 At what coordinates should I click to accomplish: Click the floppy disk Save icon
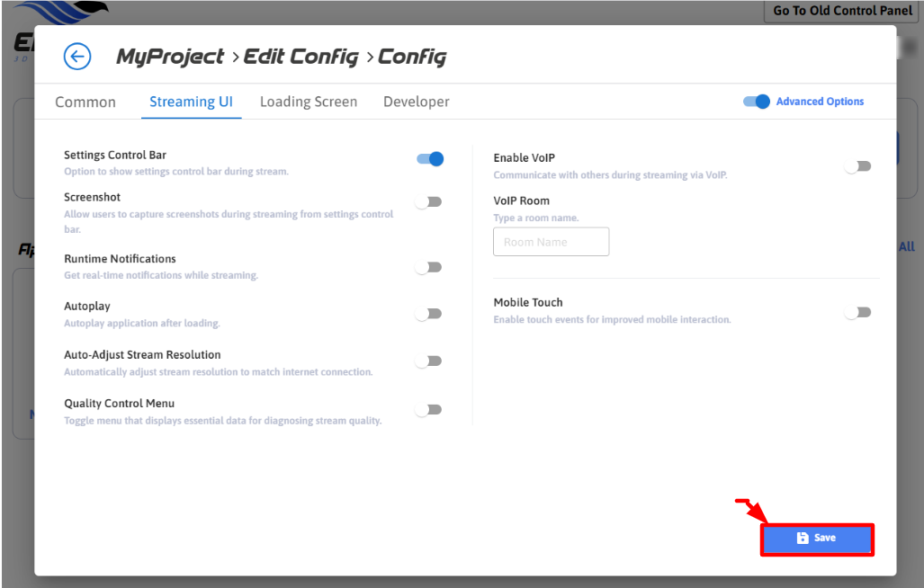coord(803,538)
